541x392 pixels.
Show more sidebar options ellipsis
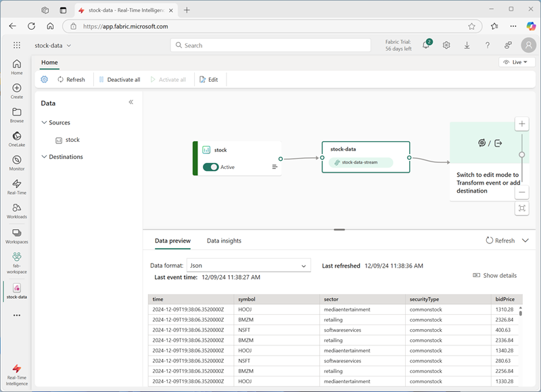pos(16,315)
